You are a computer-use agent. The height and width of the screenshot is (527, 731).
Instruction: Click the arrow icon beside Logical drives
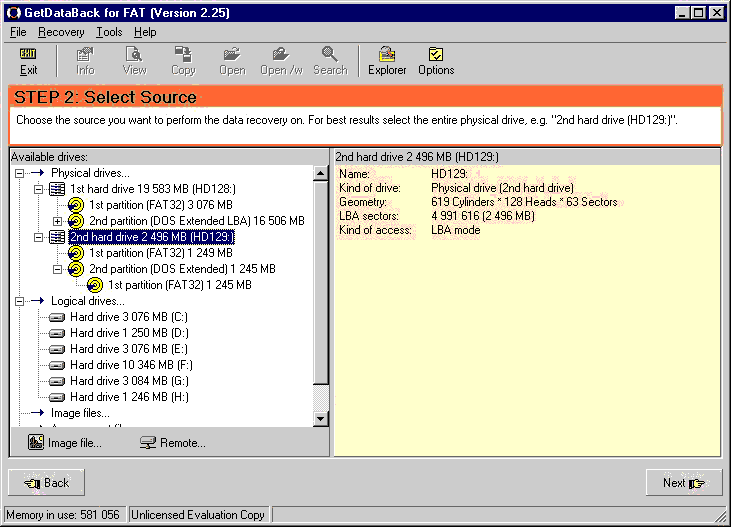click(37, 301)
